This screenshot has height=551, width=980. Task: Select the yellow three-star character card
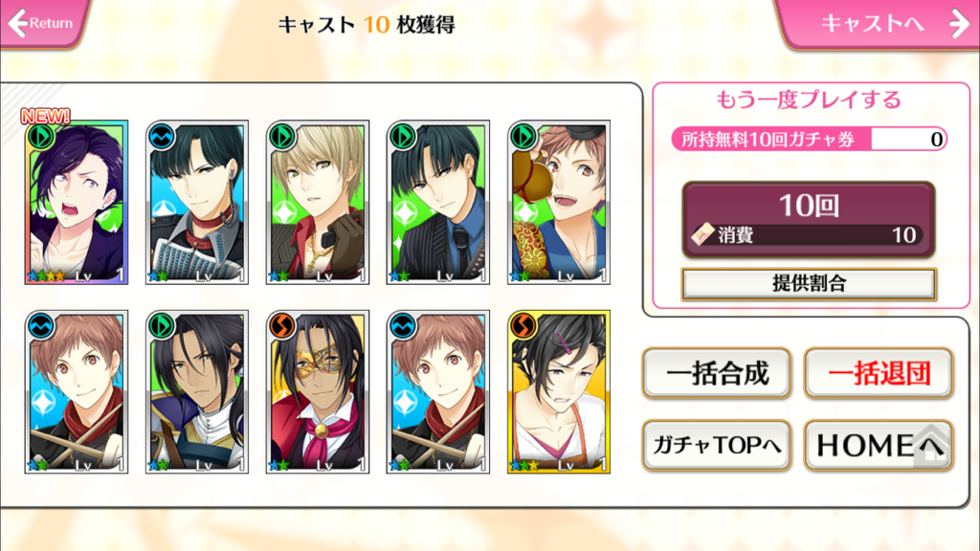(x=559, y=391)
